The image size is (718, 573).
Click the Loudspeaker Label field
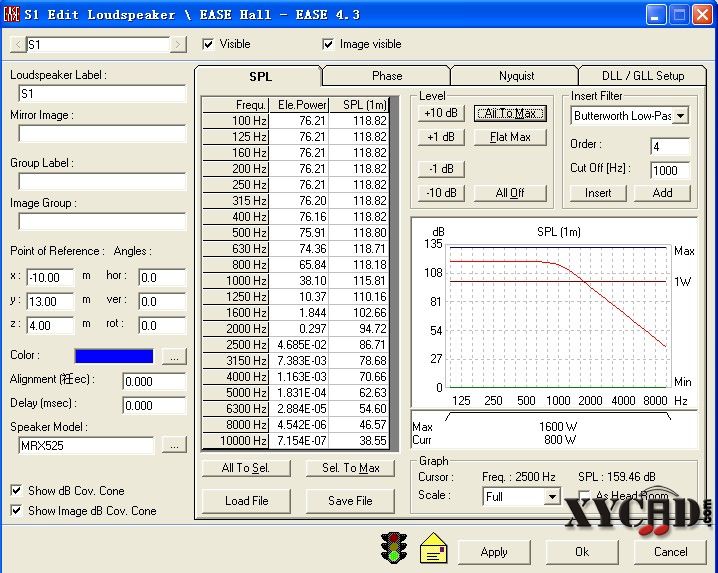pyautogui.click(x=102, y=94)
